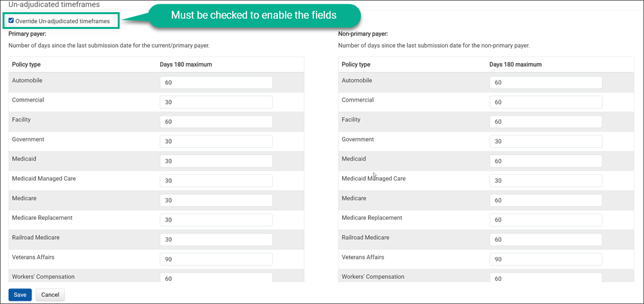The image size is (644, 304).
Task: Focus Non-primary payer Railroad Medicare days input
Action: click(546, 240)
